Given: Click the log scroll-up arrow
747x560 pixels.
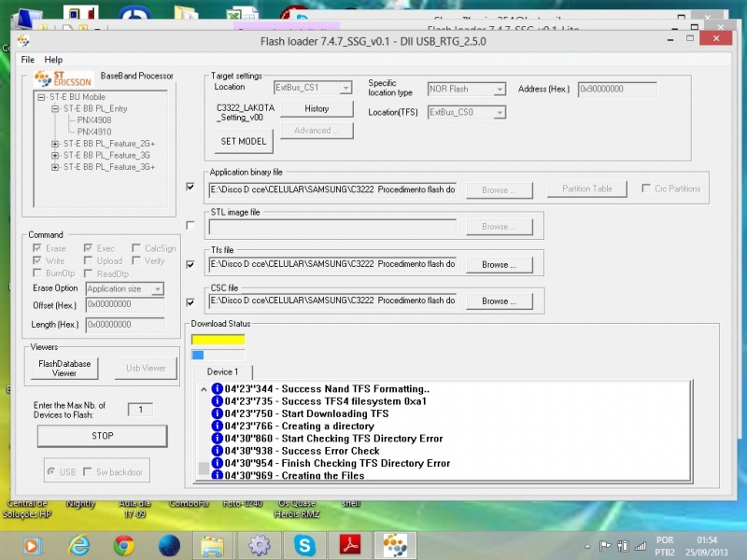Looking at the screenshot, I should pyautogui.click(x=204, y=389).
